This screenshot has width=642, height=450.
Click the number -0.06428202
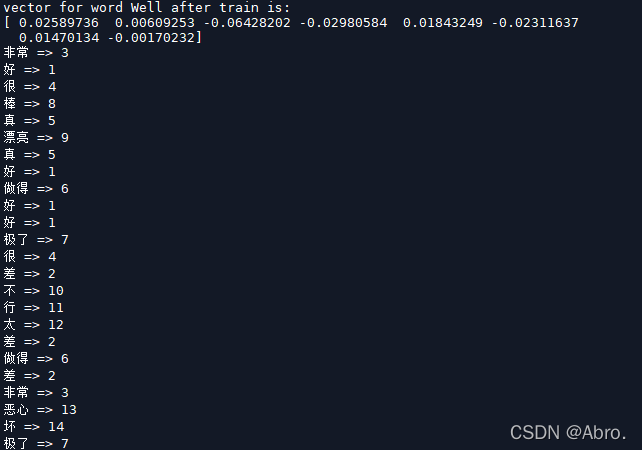click(247, 23)
